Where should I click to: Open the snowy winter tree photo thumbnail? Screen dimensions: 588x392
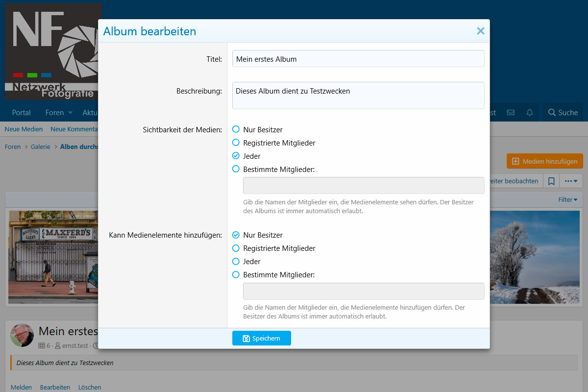tap(535, 257)
